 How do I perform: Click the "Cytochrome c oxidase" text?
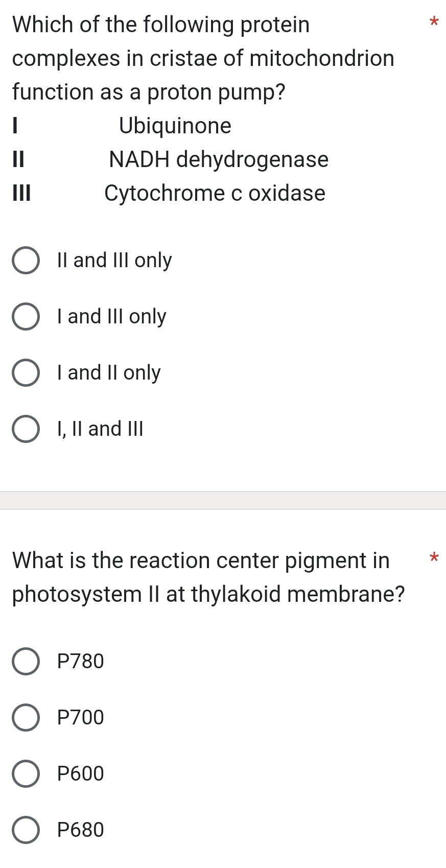click(x=214, y=193)
